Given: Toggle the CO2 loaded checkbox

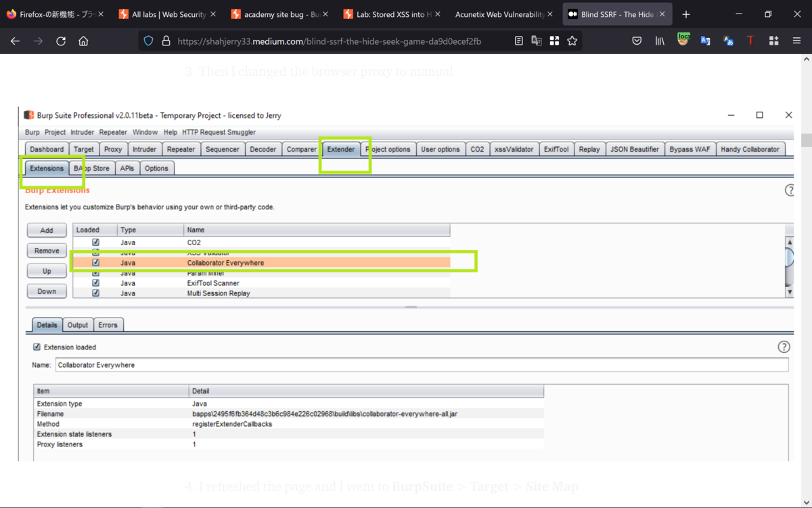Looking at the screenshot, I should (95, 242).
